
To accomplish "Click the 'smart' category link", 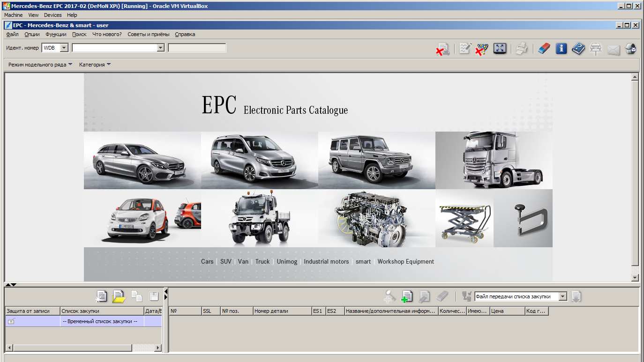I will pos(363,262).
